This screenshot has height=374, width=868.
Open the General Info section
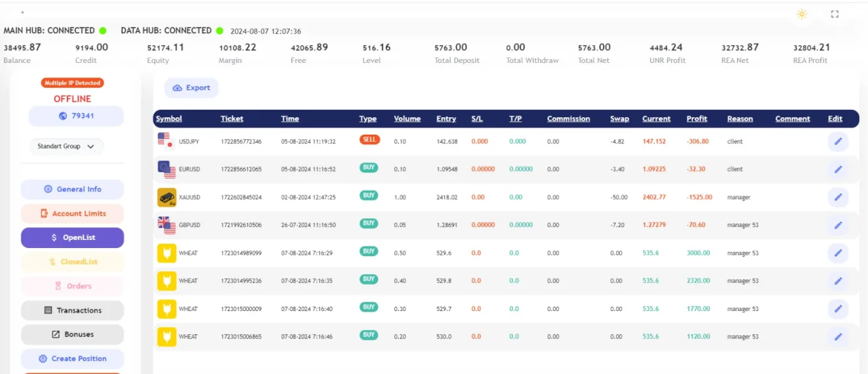point(72,189)
